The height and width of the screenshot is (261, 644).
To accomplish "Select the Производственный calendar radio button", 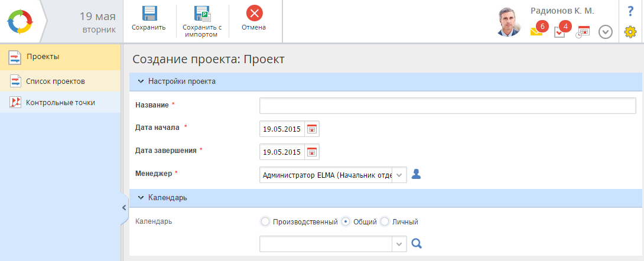I will point(265,222).
